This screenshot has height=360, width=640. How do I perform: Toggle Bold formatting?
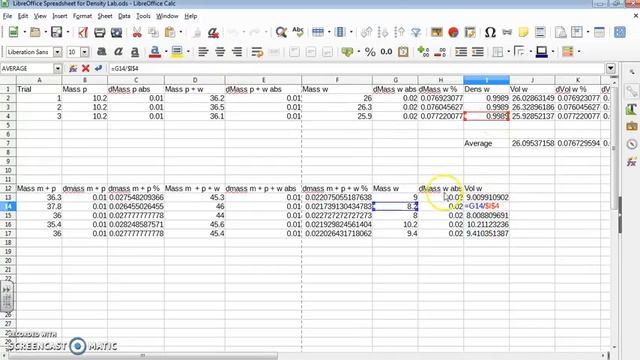point(102,52)
